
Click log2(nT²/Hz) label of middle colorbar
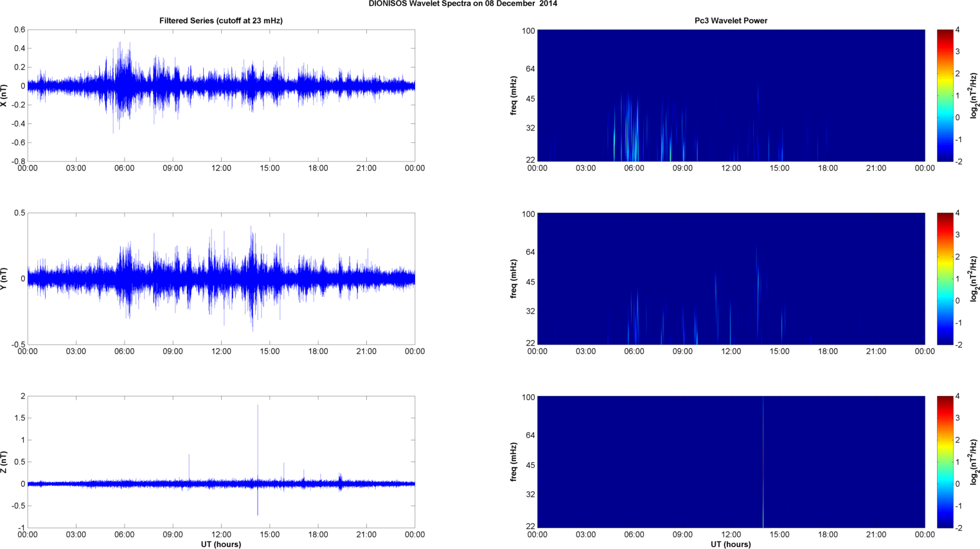(974, 279)
